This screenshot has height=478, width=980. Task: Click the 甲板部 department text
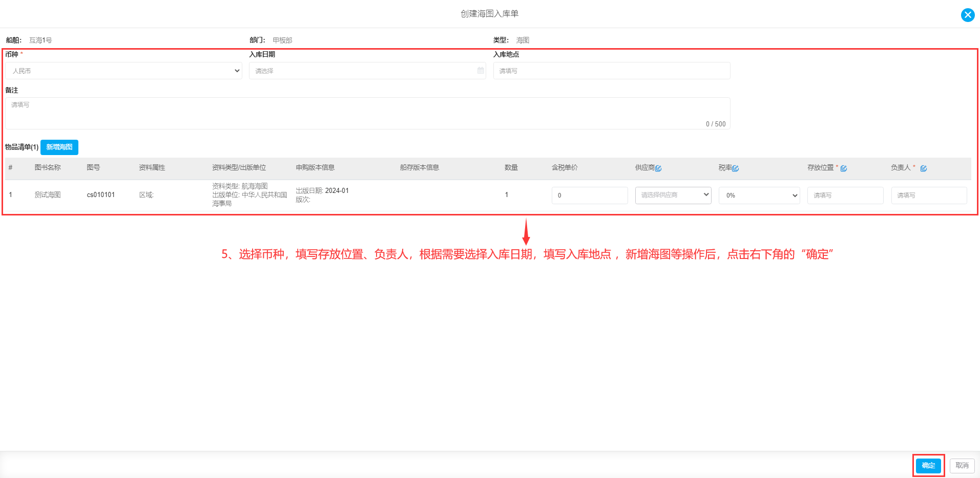[x=282, y=40]
